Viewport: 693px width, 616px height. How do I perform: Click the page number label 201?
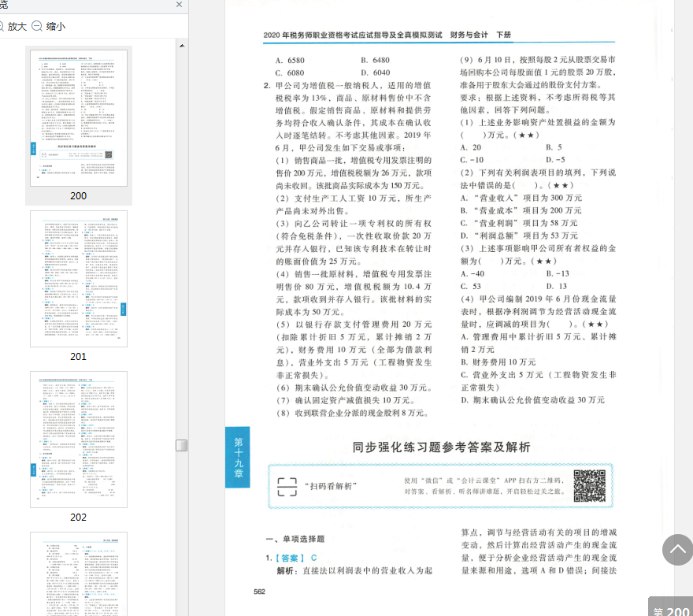[x=78, y=356]
